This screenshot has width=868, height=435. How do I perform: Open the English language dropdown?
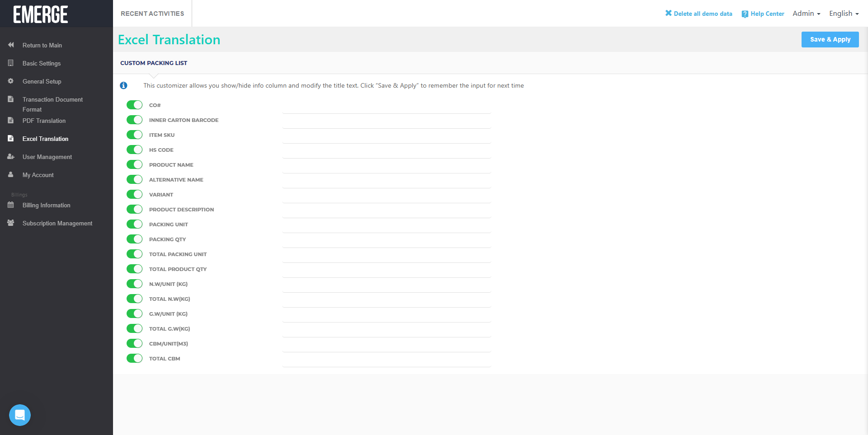pos(844,14)
